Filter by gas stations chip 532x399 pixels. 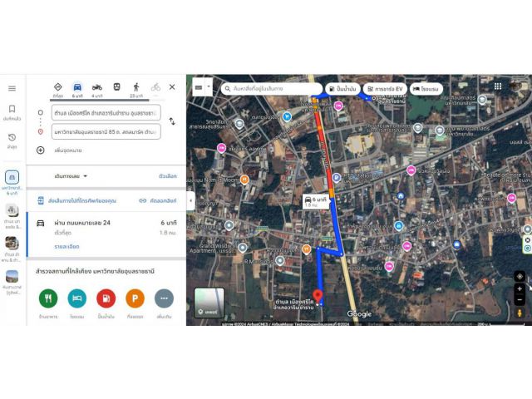tap(342, 89)
